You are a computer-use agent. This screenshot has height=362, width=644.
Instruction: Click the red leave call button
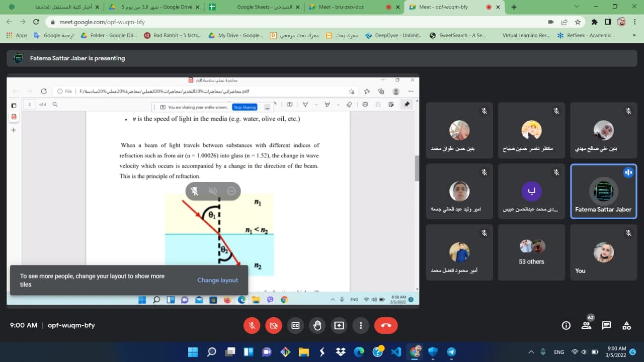[x=386, y=325]
